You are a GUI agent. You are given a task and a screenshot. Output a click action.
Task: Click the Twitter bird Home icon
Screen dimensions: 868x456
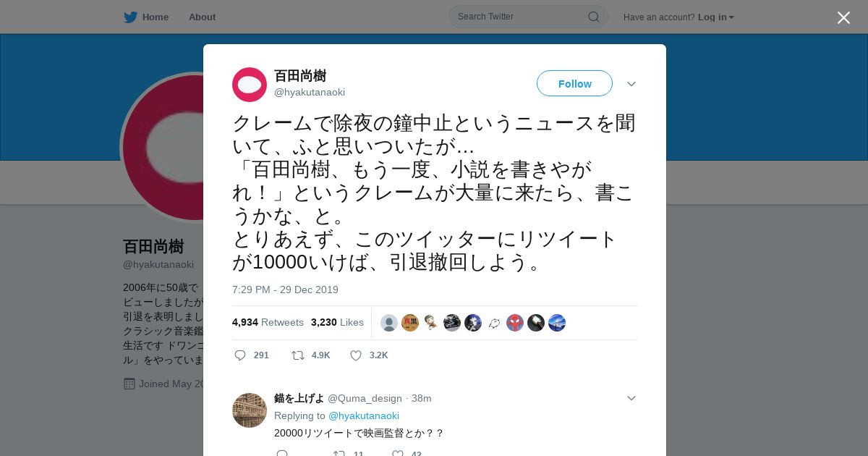[x=130, y=17]
